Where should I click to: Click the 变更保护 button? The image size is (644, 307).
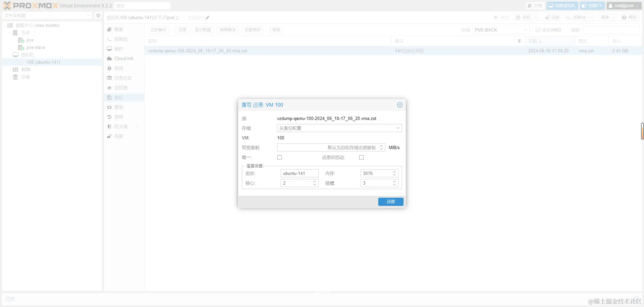pos(253,30)
